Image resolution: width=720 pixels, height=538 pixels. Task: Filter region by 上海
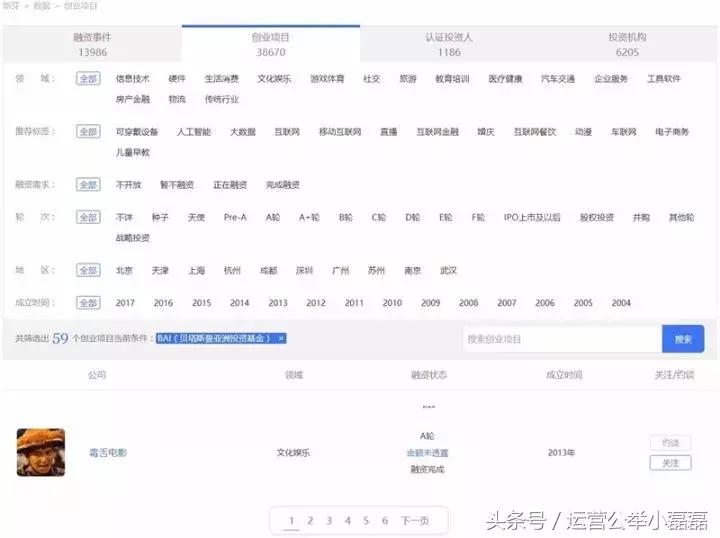coord(197,270)
